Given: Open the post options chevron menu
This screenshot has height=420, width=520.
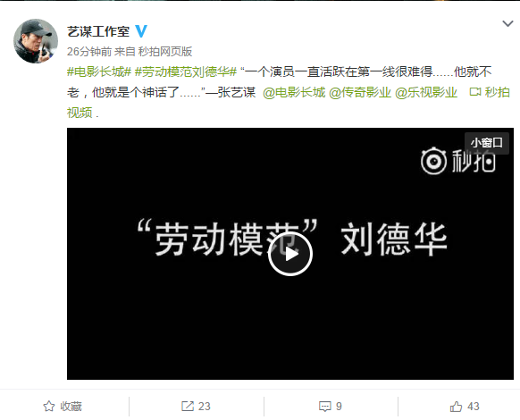Looking at the screenshot, I should pos(507,23).
